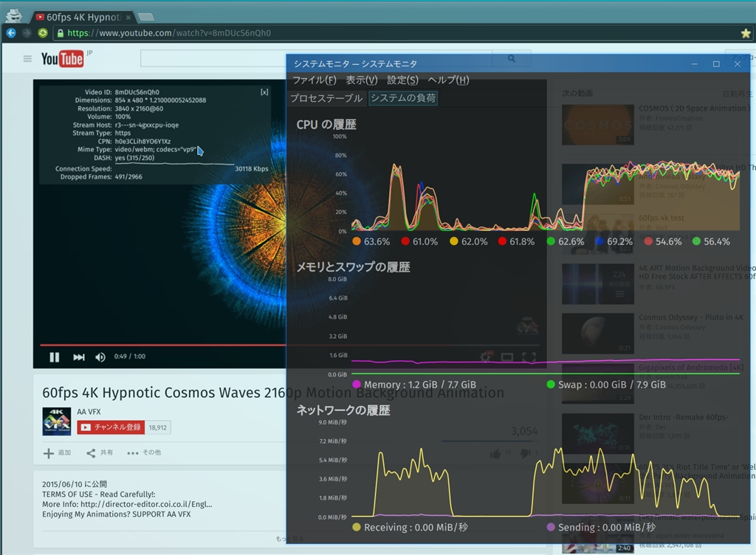Click the blue 69.2% CPU legend dot

tap(599, 241)
